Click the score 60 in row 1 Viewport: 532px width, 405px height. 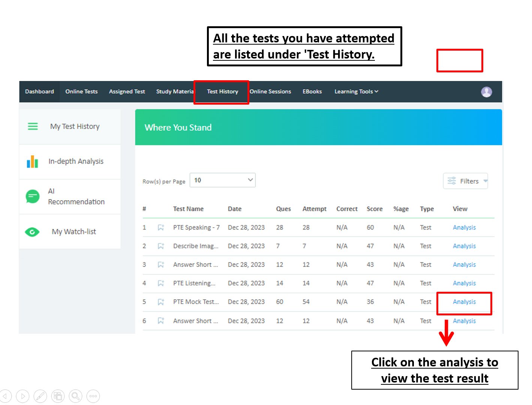point(370,228)
